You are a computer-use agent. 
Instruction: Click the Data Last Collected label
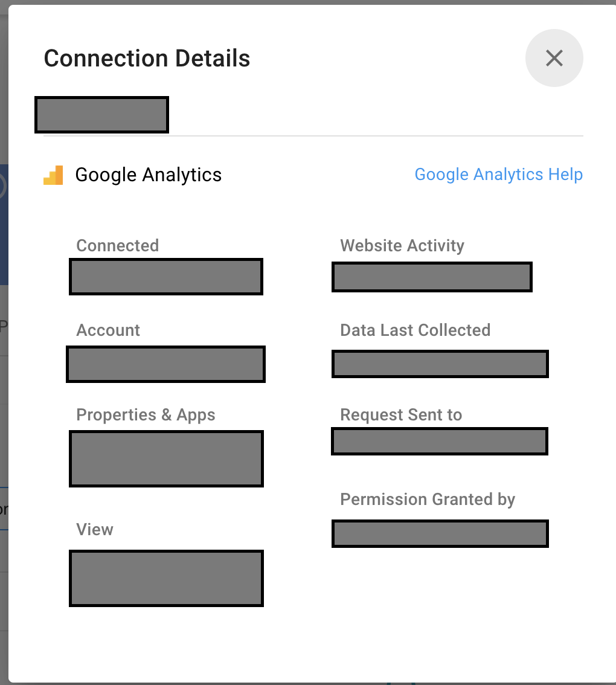click(x=415, y=330)
